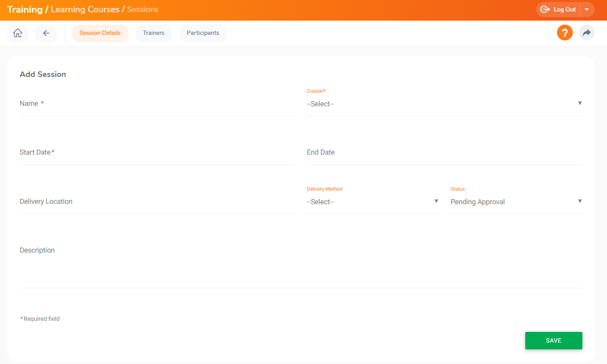
Task: Go to the home page icon
Action: pyautogui.click(x=18, y=33)
